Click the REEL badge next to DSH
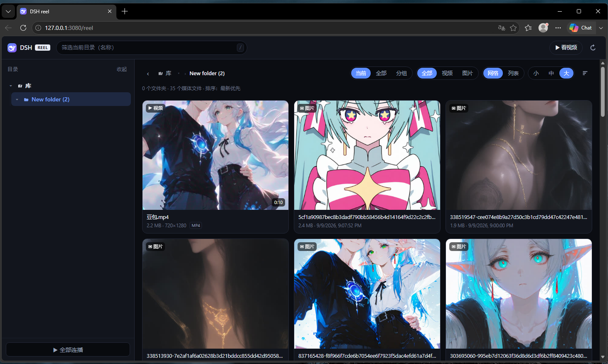608x364 pixels. tap(42, 48)
